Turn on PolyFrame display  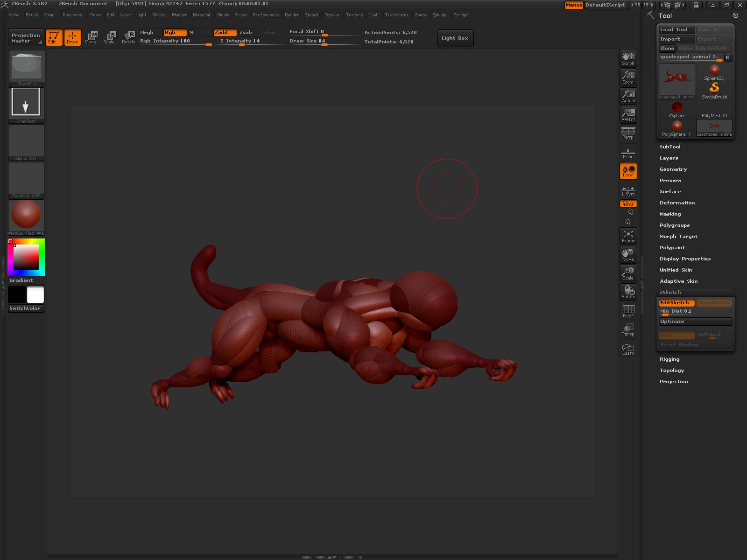pyautogui.click(x=628, y=311)
